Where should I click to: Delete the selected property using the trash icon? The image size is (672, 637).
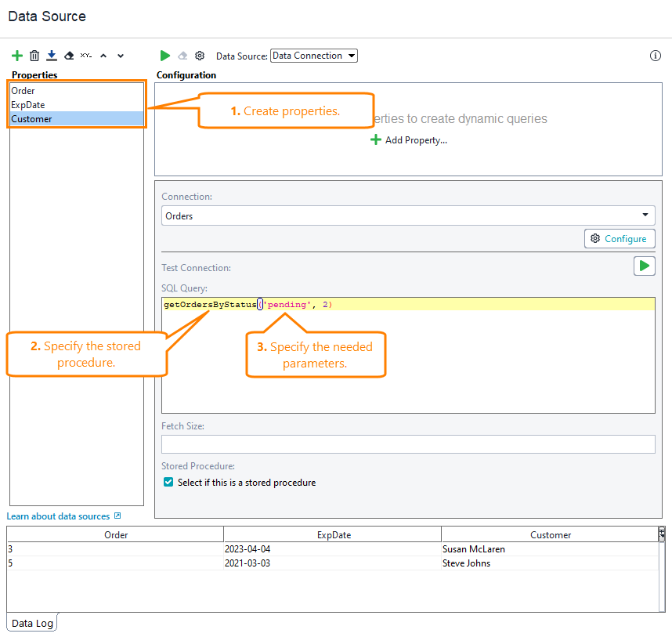[34, 56]
